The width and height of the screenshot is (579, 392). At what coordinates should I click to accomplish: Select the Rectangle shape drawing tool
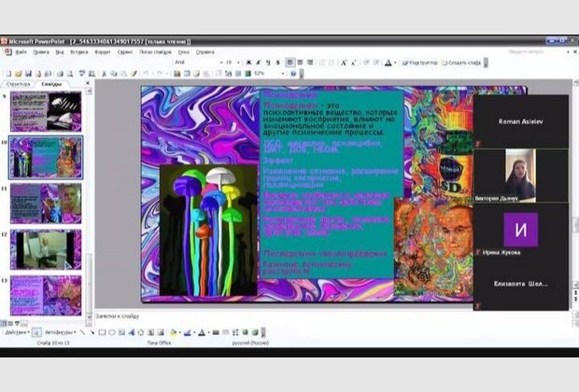102,331
